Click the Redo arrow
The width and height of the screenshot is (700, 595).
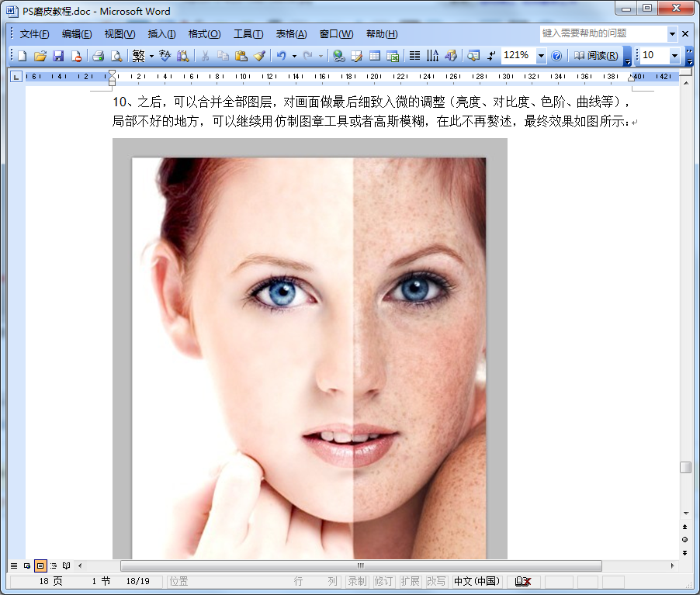pos(307,56)
